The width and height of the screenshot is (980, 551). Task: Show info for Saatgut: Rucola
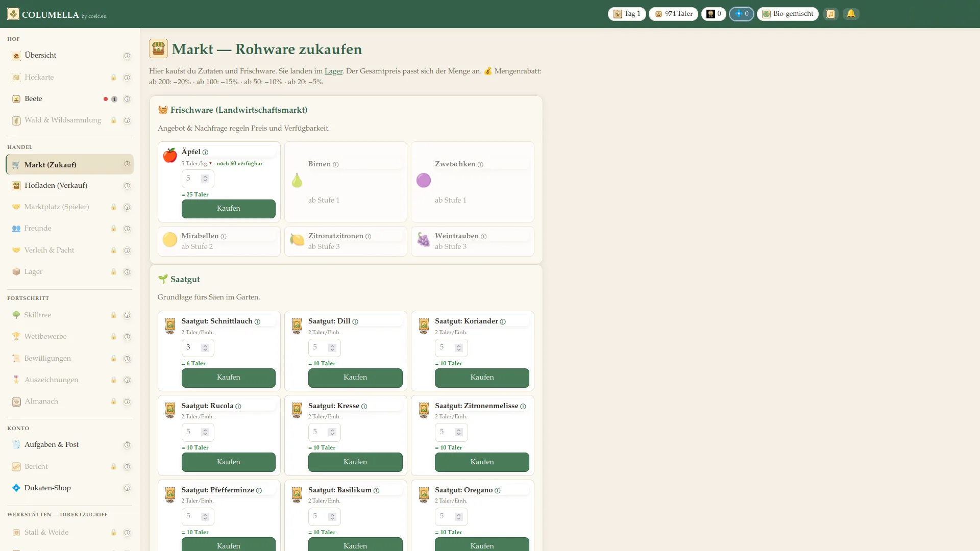[x=238, y=406]
